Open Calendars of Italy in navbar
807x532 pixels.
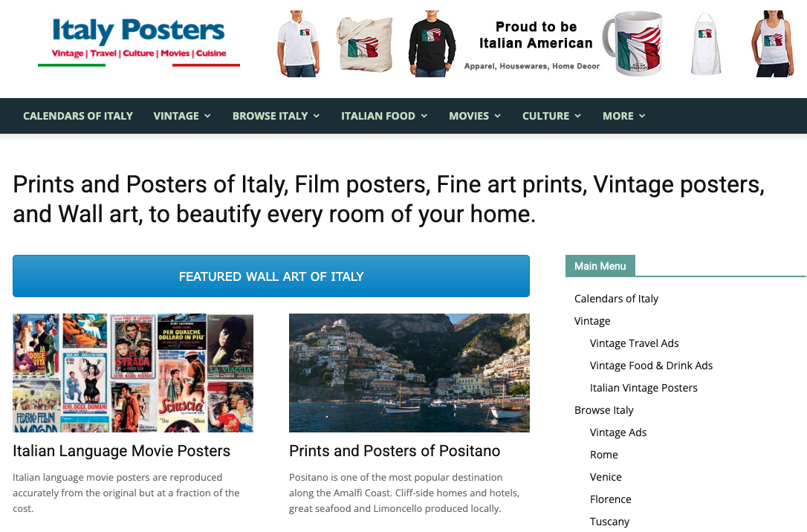click(x=78, y=116)
